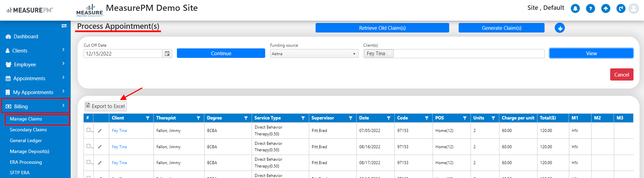Click the '08/17/2022' date cell
This screenshot has height=178, width=644.
click(x=370, y=163)
